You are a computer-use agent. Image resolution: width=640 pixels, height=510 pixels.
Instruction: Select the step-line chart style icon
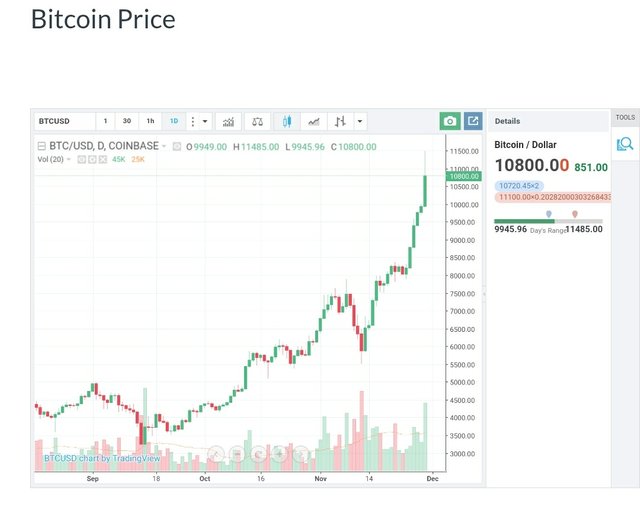pyautogui.click(x=340, y=121)
